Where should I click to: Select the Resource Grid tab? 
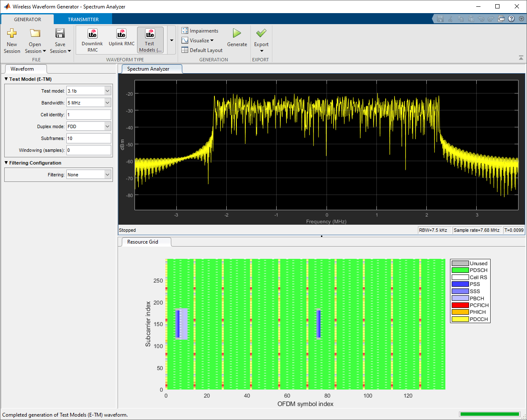pos(143,242)
